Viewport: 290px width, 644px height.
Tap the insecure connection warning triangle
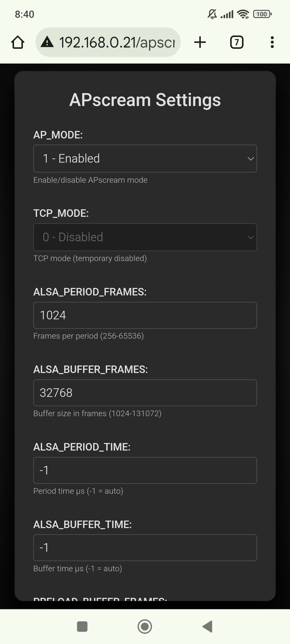tap(47, 42)
